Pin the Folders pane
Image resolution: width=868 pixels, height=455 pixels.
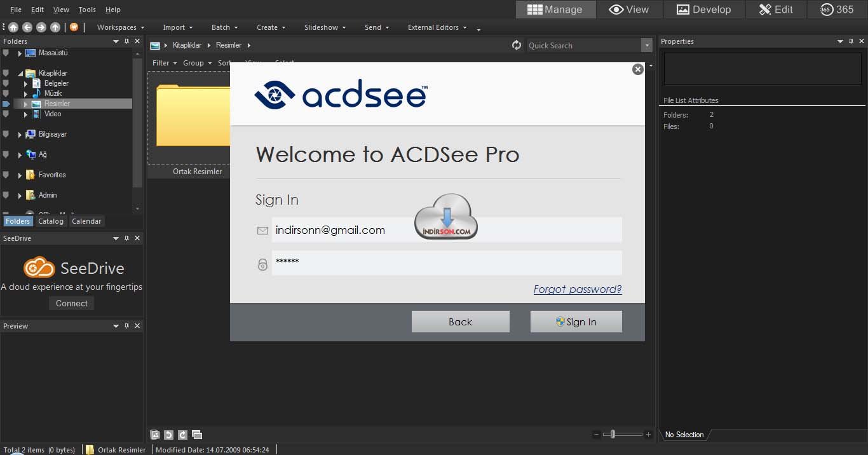(126, 41)
